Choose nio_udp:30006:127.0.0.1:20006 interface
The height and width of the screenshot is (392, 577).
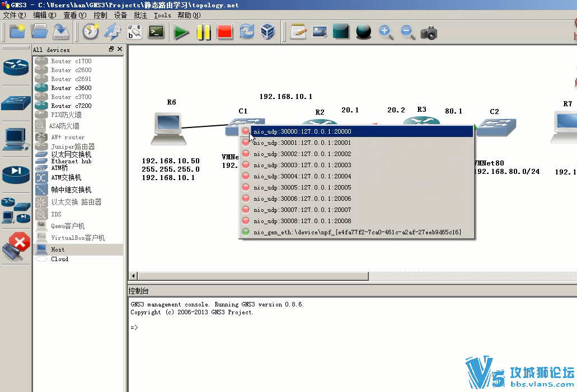click(x=356, y=199)
